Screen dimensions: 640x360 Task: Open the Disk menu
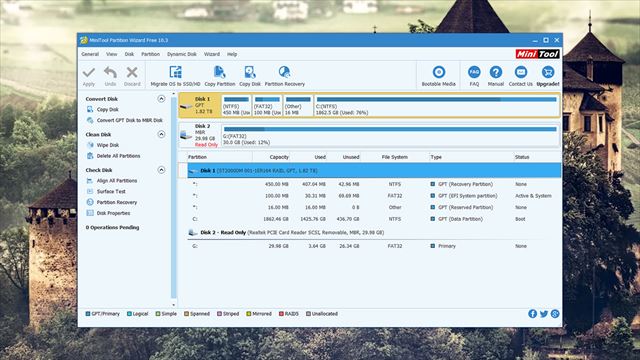129,54
